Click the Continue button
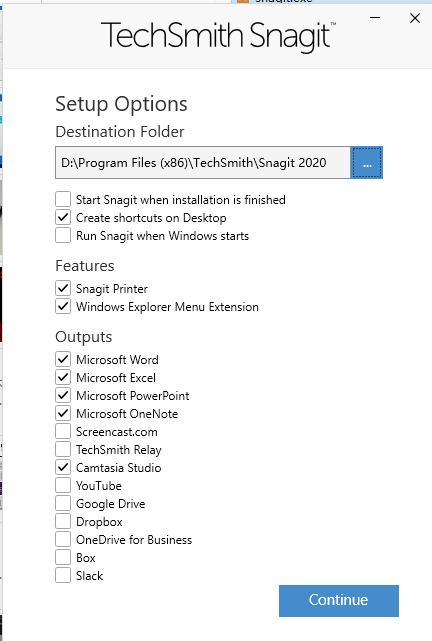 [339, 601]
